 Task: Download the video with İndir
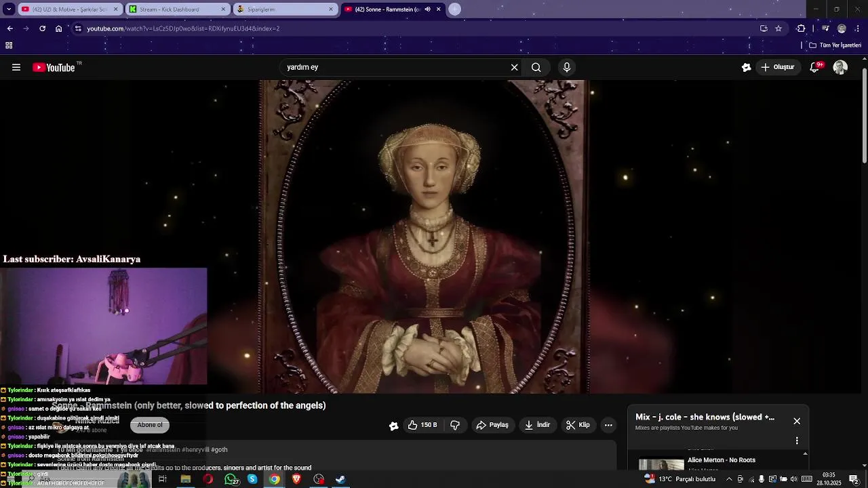(537, 425)
